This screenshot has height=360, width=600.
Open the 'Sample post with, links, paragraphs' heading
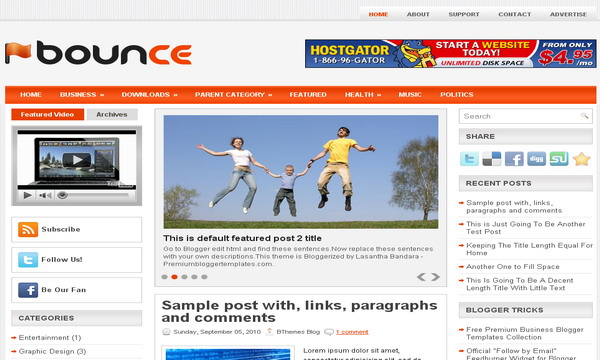[x=299, y=311]
